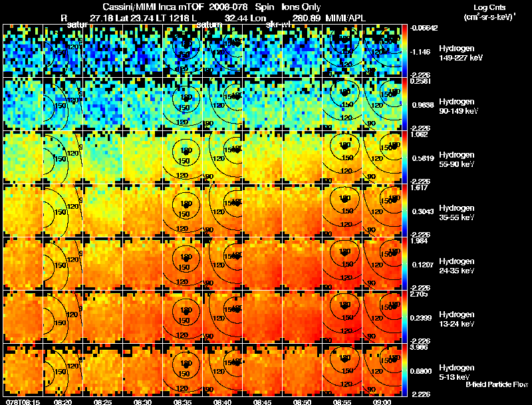This screenshot has width=532, height=405.
Task: Click the '32.44' L value in the header
Action: (236, 19)
